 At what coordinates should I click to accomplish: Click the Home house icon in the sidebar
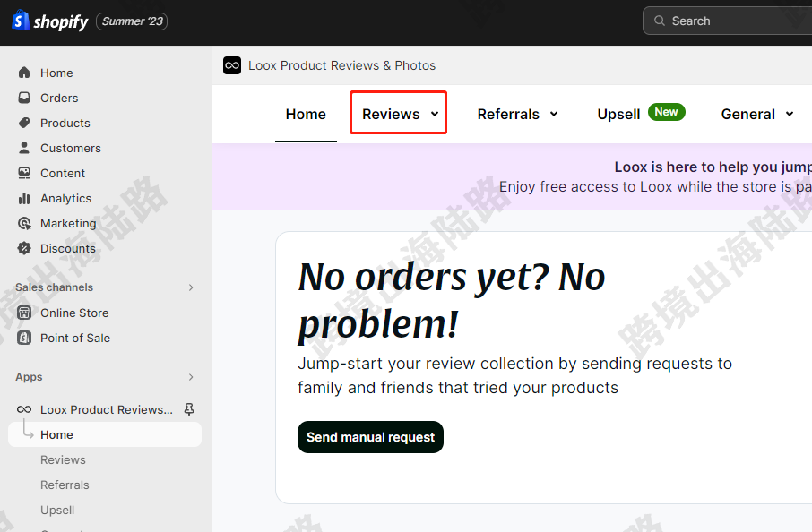click(x=24, y=73)
